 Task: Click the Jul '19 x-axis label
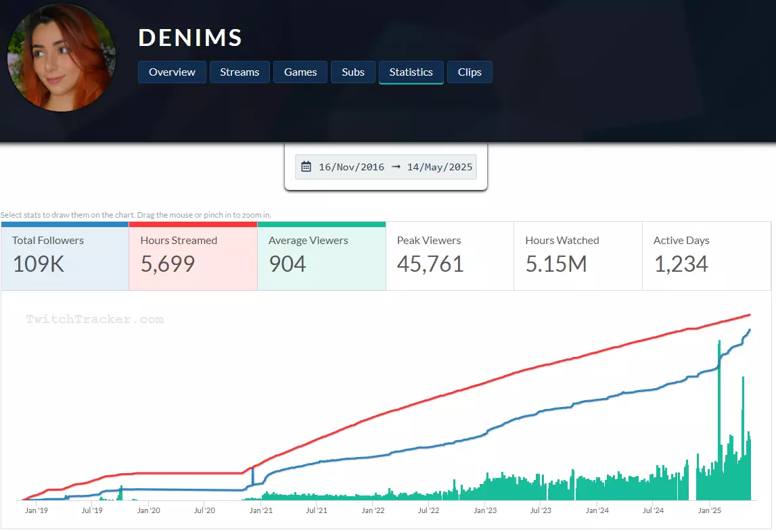tap(92, 510)
